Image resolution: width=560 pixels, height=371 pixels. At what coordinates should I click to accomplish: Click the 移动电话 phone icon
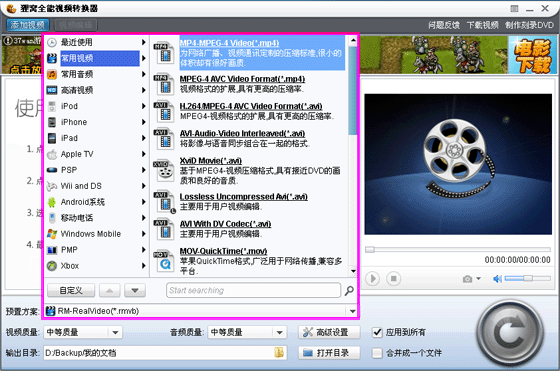tap(52, 218)
